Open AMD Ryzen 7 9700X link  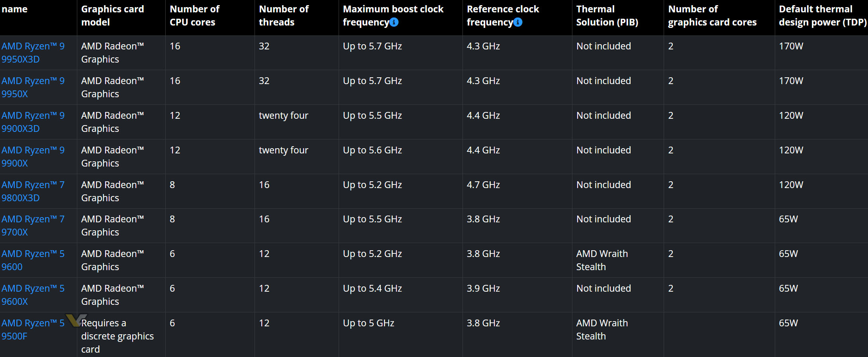(33, 226)
